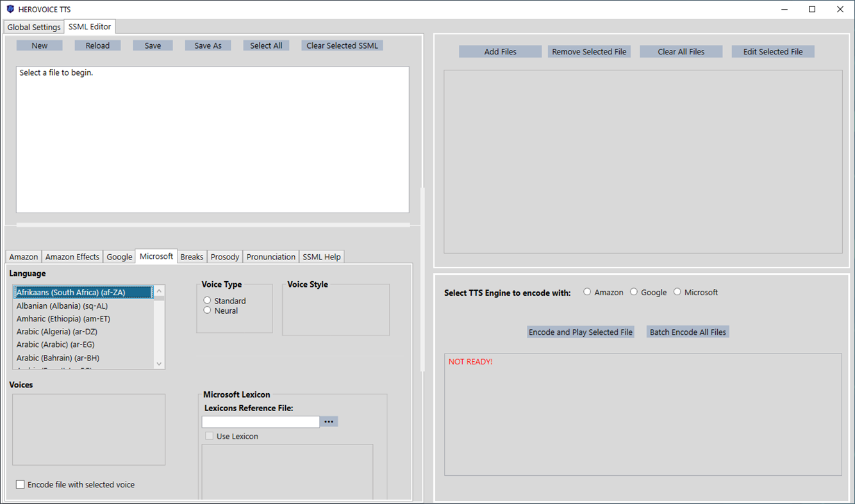Screen dimensions: 855x504
Task: Browse for a Lexicons Reference File
Action: [329, 421]
